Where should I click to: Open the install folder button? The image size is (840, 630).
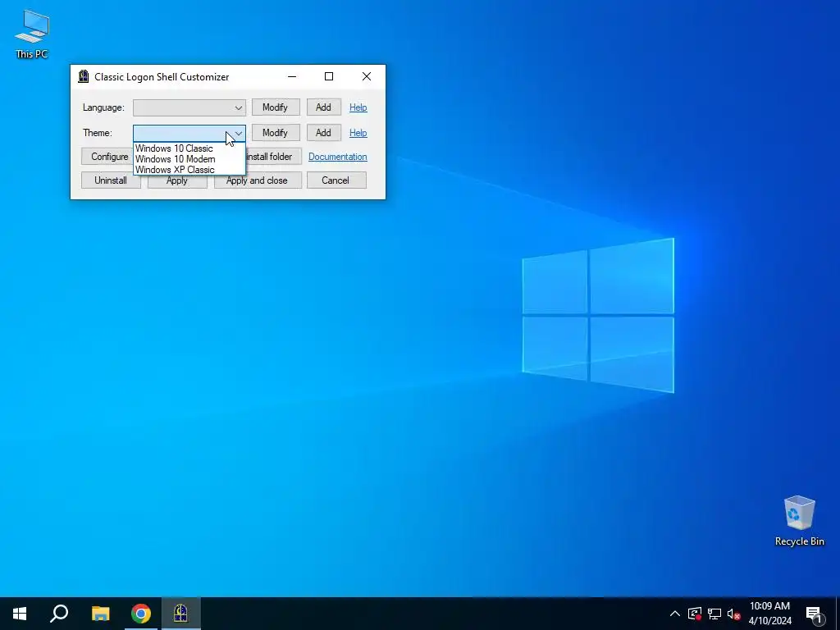coord(273,157)
